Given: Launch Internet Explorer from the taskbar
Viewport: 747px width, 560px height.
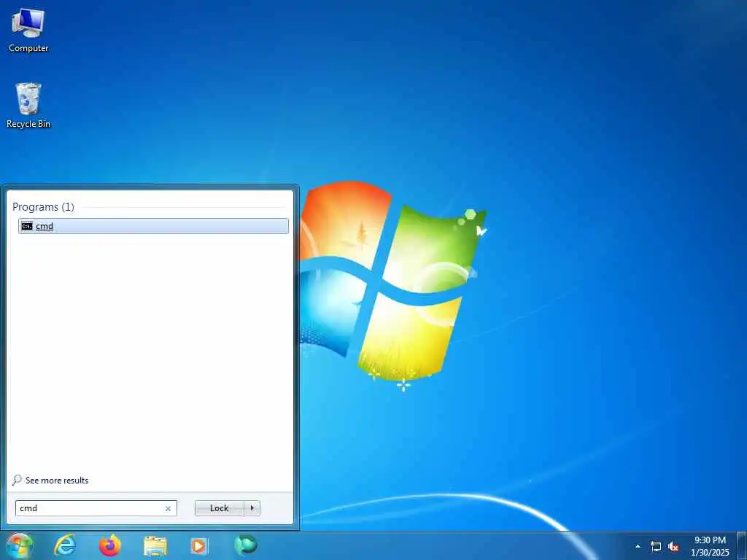Looking at the screenshot, I should tap(65, 545).
